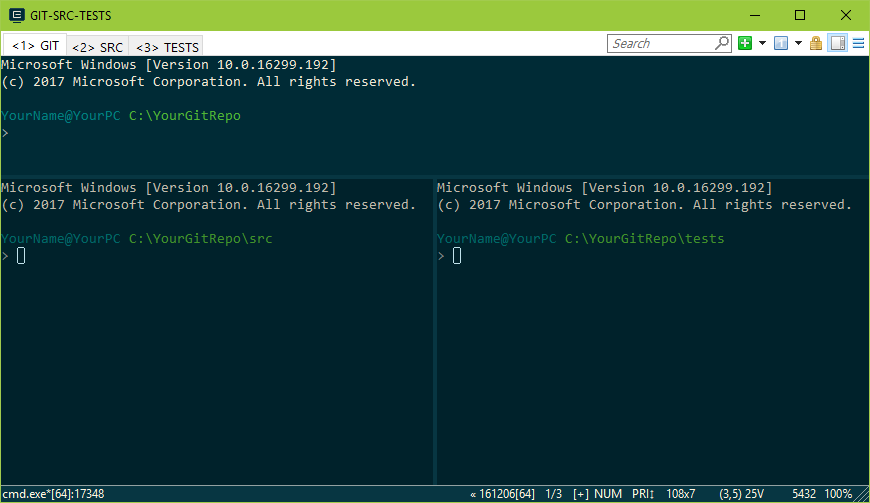
Task: Open the hamburger system menu icon
Action: click(x=858, y=43)
